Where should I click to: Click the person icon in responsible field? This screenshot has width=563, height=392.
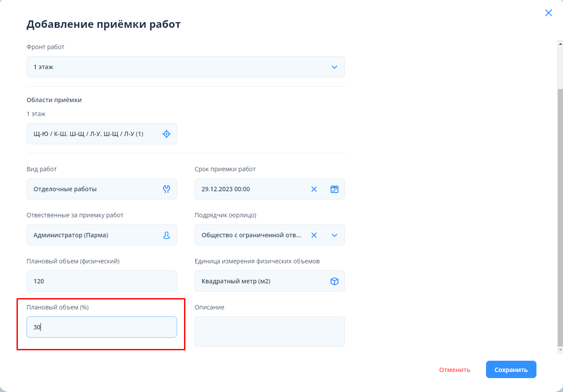pos(166,235)
